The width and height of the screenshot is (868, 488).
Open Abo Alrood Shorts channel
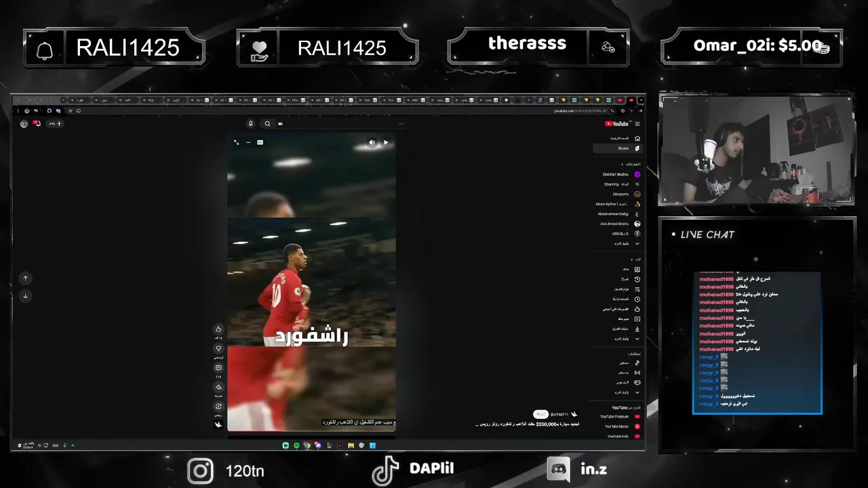tap(617, 224)
